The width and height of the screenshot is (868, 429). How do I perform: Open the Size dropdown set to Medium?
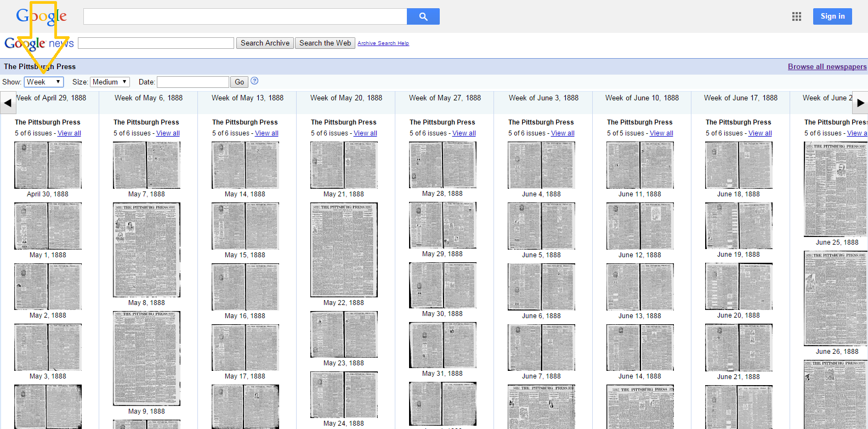110,82
